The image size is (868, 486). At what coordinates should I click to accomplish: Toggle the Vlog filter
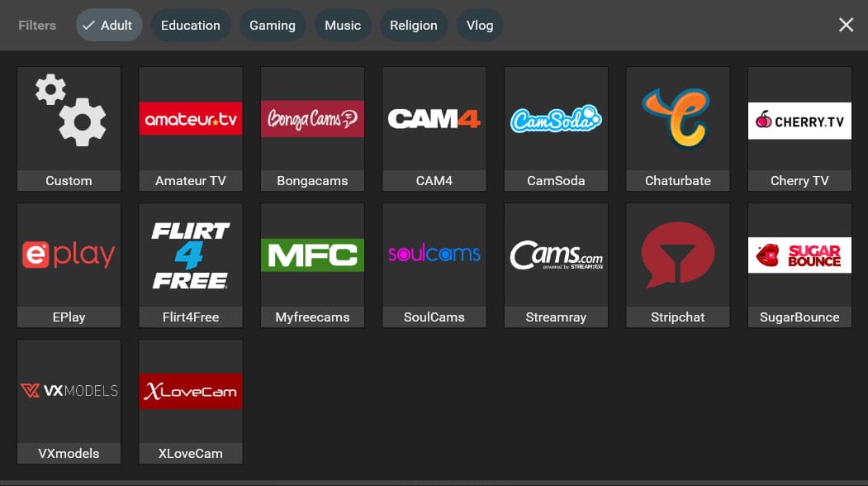click(x=480, y=26)
